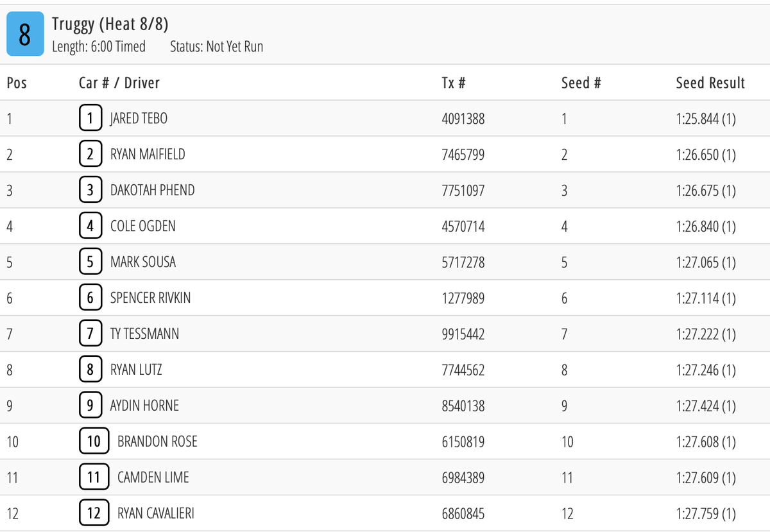This screenshot has width=770, height=532.
Task: Click the Status: Not Yet Run text
Action: (x=216, y=47)
